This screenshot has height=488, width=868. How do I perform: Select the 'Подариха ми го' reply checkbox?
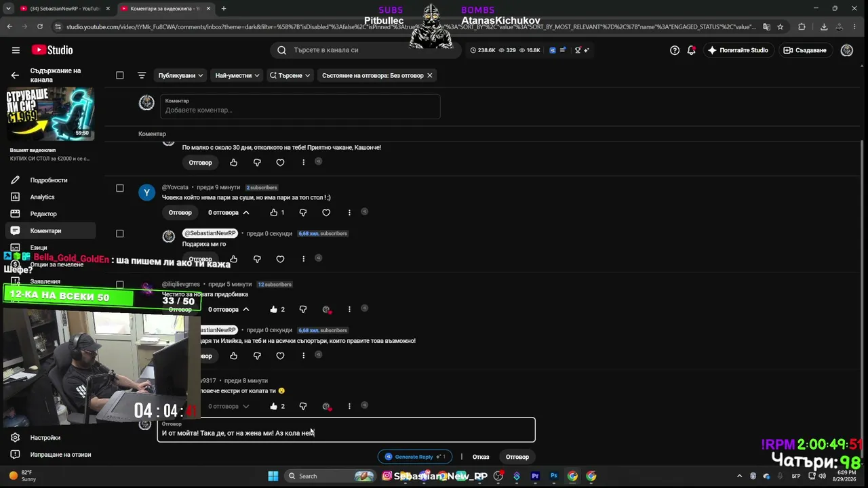tap(120, 234)
